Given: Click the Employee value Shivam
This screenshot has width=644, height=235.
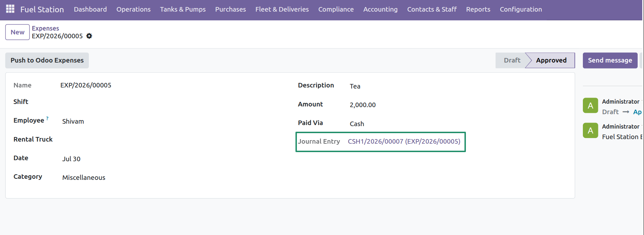Looking at the screenshot, I should coord(73,122).
